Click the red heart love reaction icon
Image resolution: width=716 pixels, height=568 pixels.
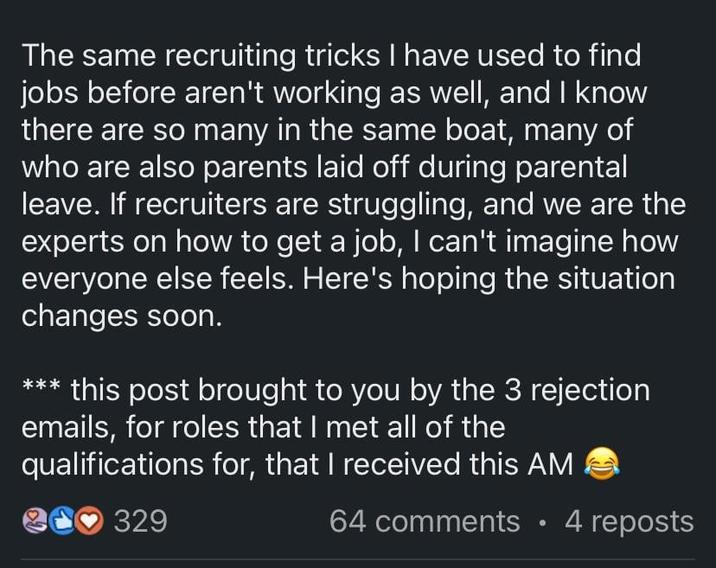click(90, 521)
